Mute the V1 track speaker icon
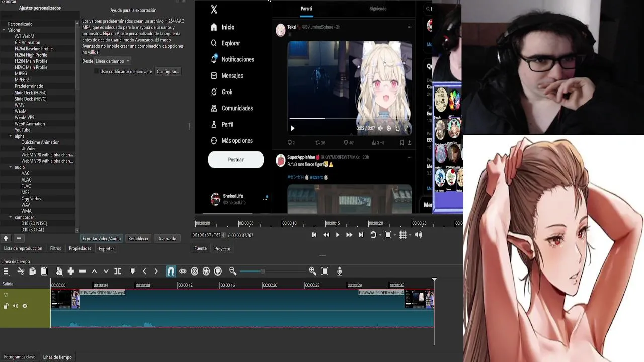Viewport: 644px width, 362px height. pyautogui.click(x=15, y=306)
